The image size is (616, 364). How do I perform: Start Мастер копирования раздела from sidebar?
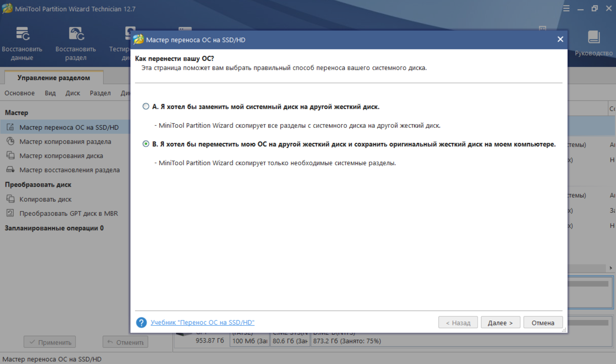click(65, 141)
